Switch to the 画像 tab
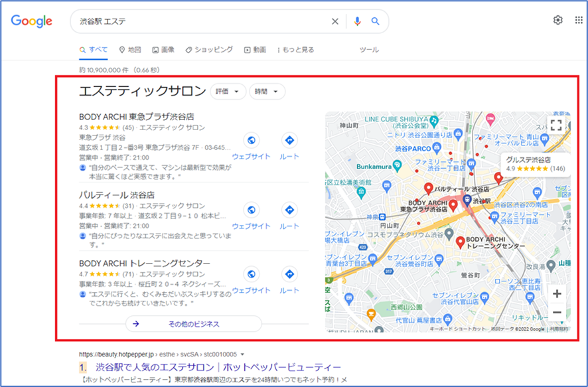Image resolution: width=588 pixels, height=387 pixels. tap(163, 50)
